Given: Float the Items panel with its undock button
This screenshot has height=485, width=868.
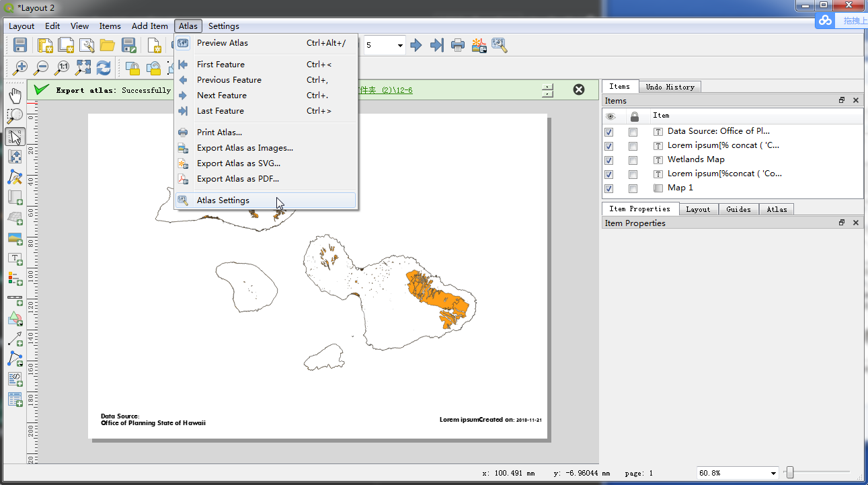Looking at the screenshot, I should (x=842, y=100).
